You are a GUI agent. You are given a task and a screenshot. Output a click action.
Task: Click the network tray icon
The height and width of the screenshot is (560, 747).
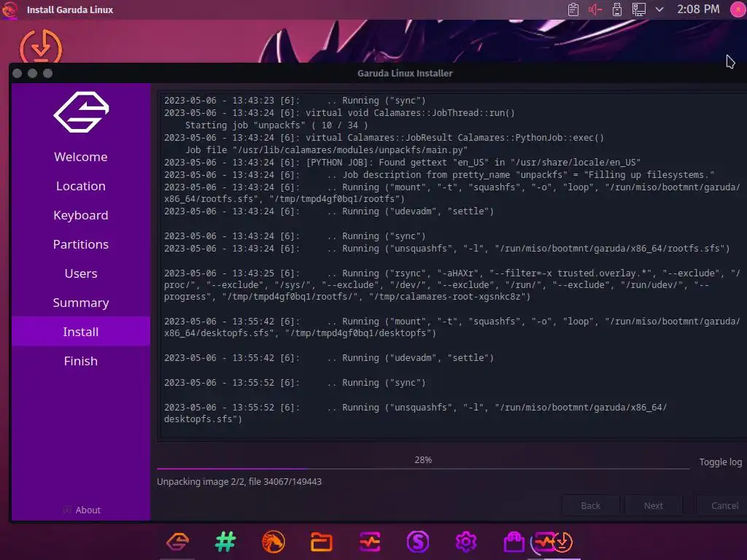(639, 9)
